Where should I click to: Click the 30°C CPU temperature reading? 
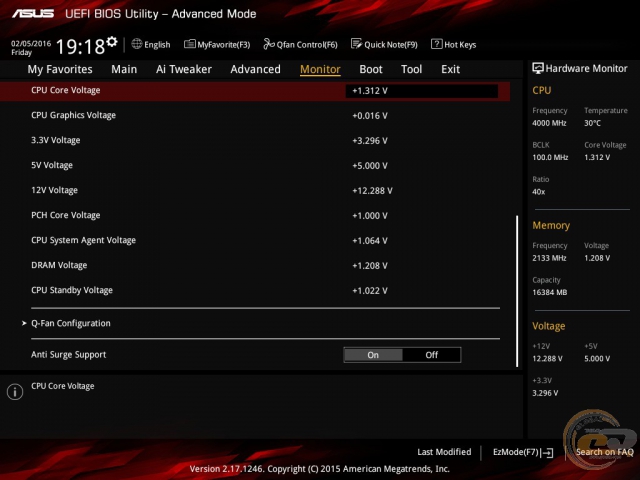point(592,123)
